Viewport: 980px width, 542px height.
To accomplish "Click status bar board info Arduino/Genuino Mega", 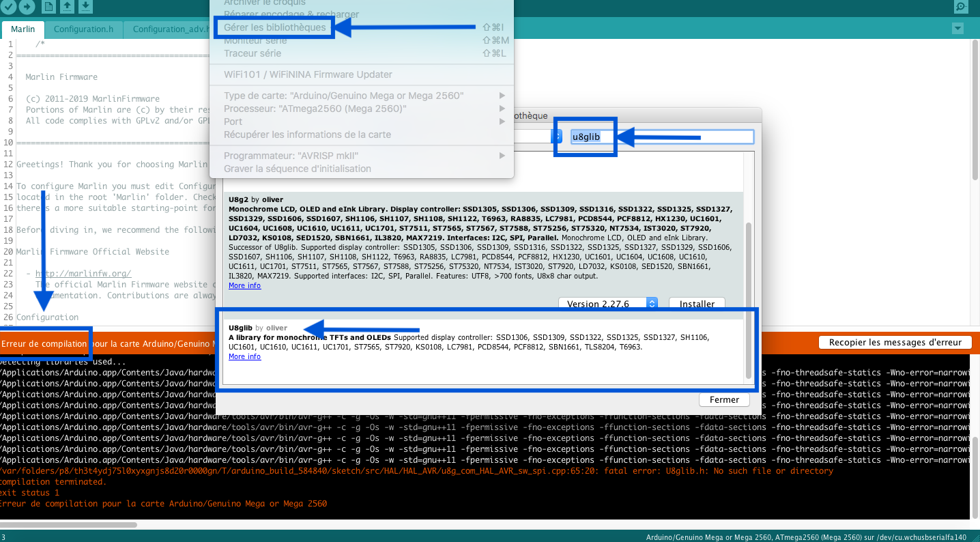I will pos(806,537).
